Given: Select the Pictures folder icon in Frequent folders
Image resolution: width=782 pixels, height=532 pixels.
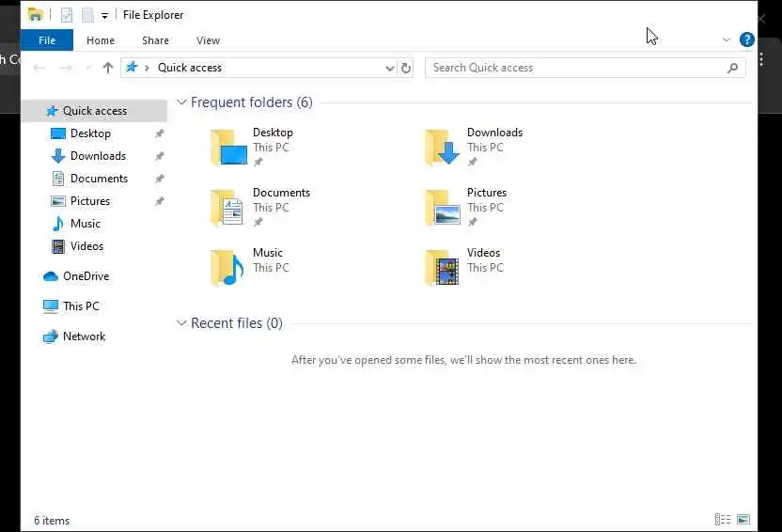Looking at the screenshot, I should (x=443, y=208).
